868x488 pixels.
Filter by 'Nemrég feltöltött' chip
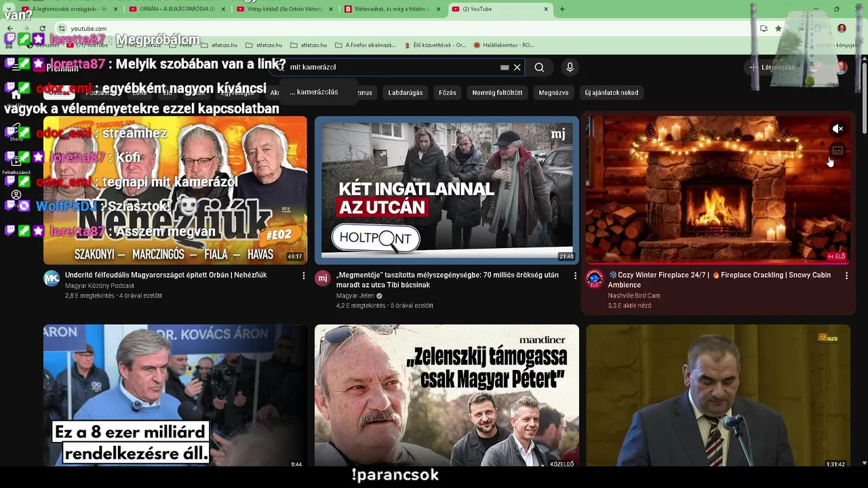pos(497,92)
